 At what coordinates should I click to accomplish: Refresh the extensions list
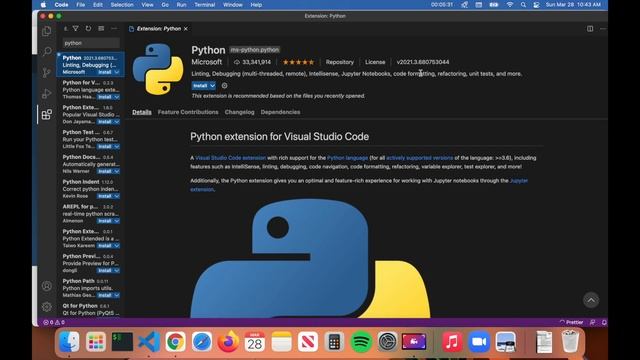coord(88,29)
